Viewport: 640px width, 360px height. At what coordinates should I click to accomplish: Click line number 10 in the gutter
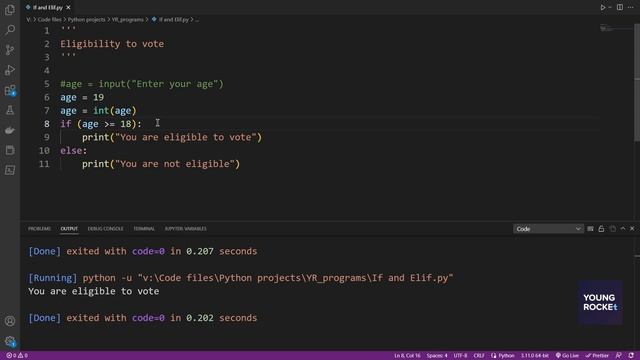(44, 151)
